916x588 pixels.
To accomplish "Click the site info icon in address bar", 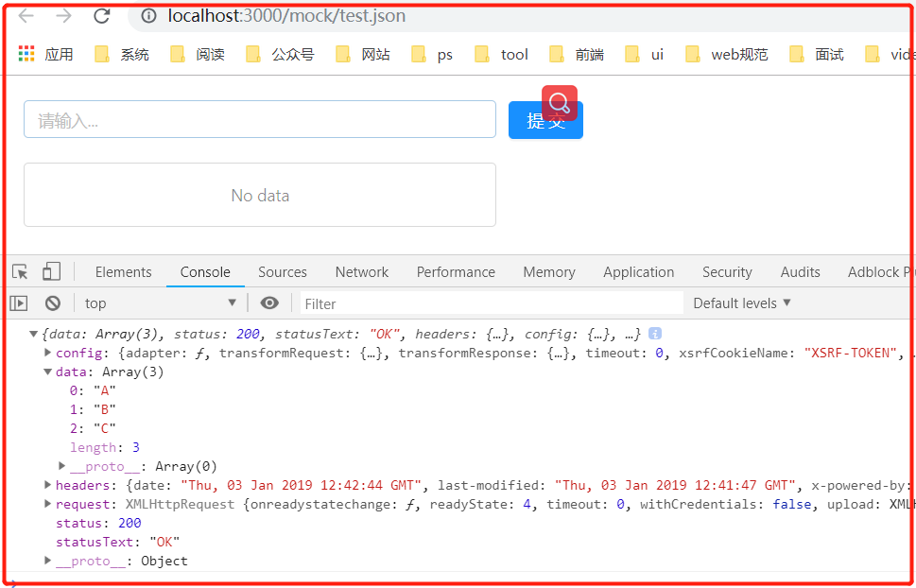I will coord(149,16).
